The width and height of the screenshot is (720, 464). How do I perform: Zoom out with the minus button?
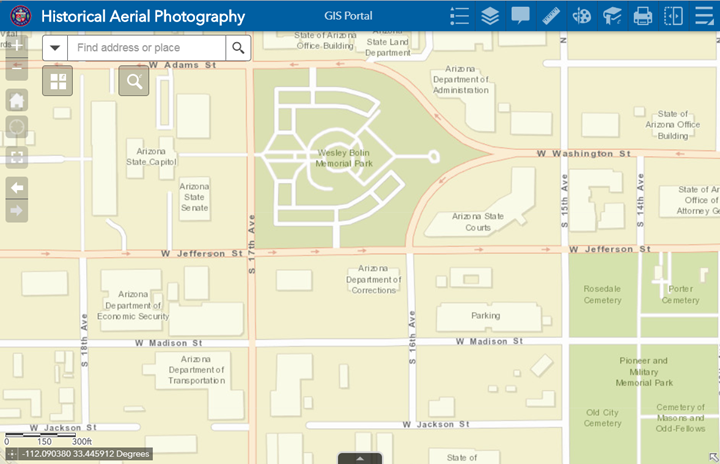pyautogui.click(x=17, y=70)
